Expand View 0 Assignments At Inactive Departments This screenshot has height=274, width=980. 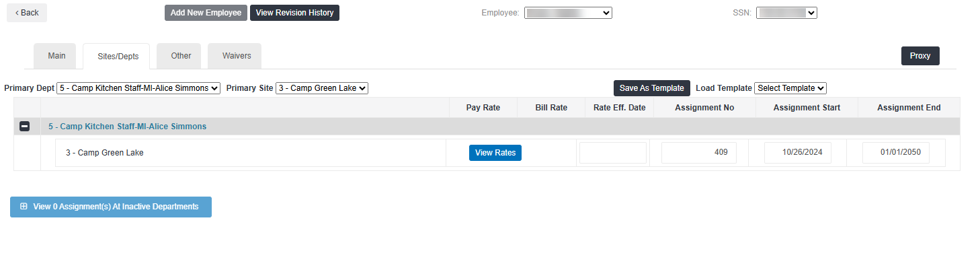111,207
